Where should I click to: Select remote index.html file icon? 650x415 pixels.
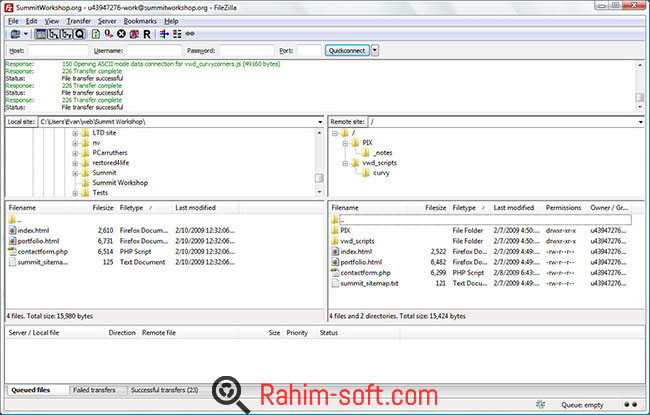(335, 252)
